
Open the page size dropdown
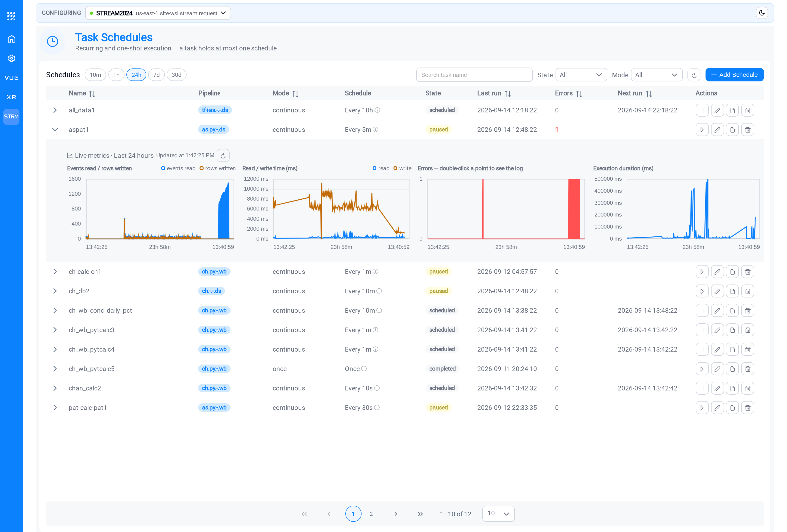click(498, 513)
